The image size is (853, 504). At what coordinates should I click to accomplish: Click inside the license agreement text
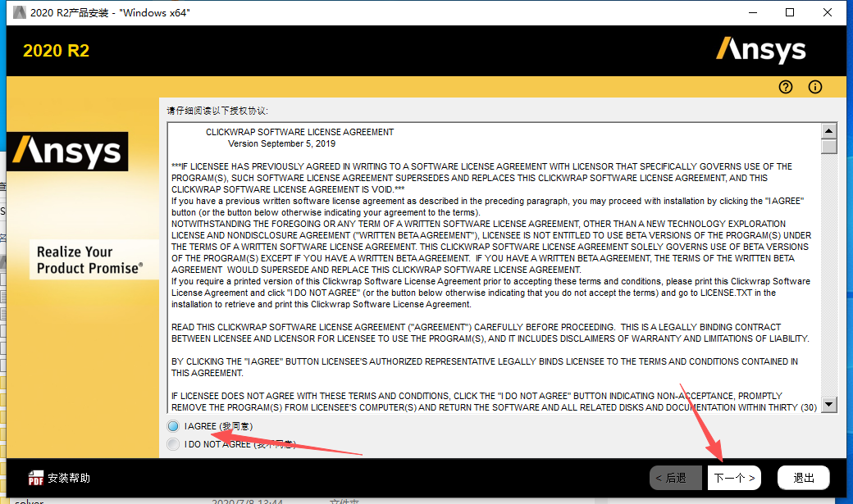point(492,270)
